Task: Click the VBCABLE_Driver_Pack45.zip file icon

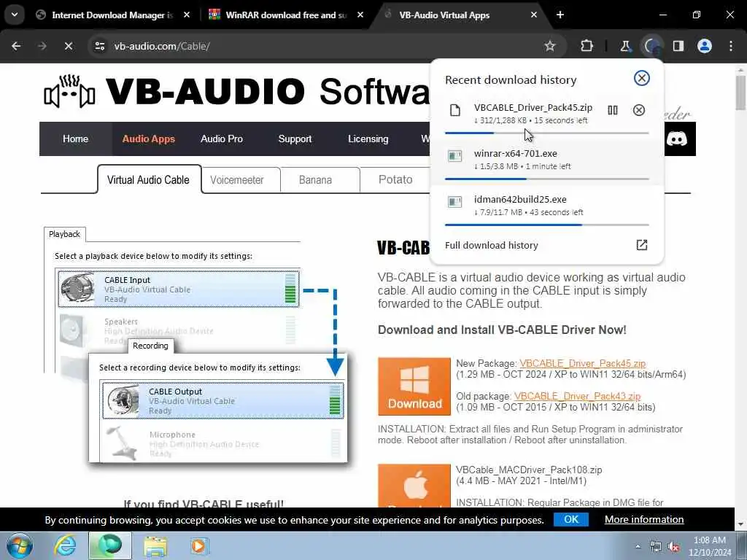Action: 455,111
